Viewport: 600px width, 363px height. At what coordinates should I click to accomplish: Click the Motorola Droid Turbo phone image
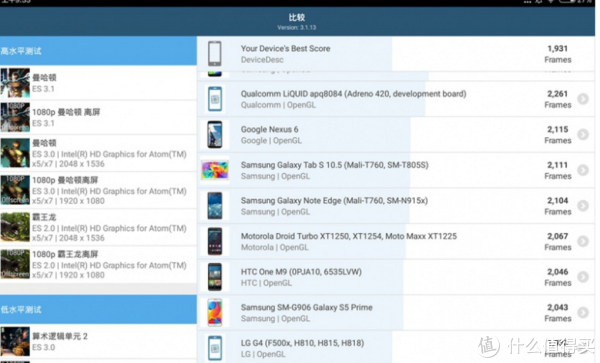pos(215,241)
